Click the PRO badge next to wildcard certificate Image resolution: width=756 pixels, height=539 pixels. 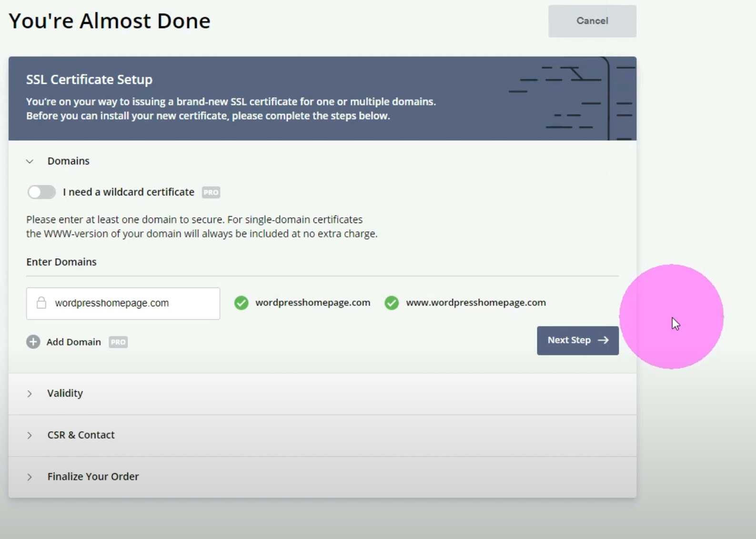pyautogui.click(x=211, y=193)
